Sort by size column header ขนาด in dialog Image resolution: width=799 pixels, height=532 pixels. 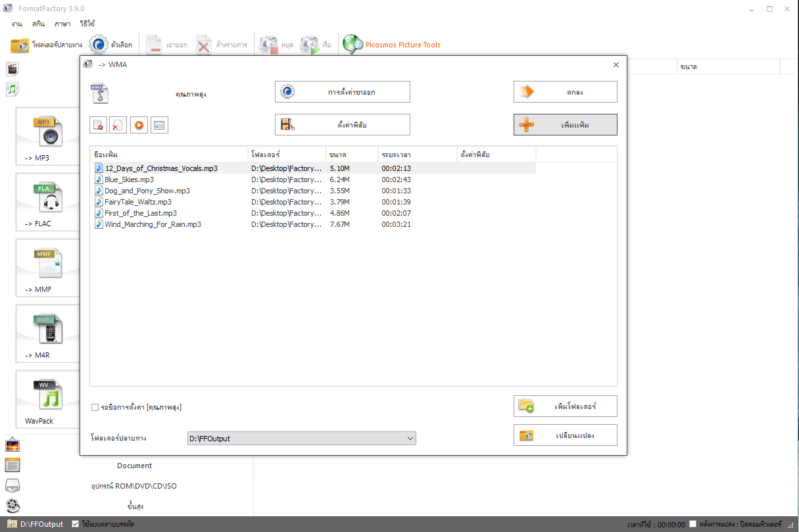tap(352, 155)
